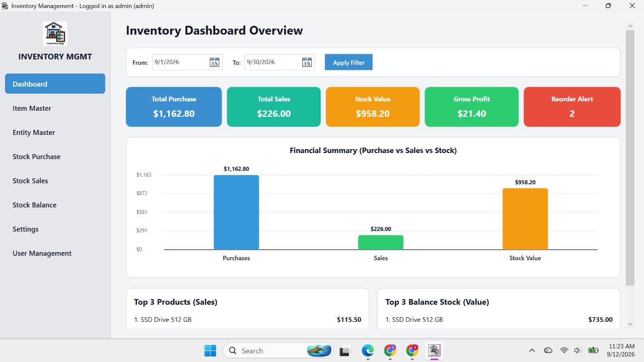Click the green Sales bar in chart
Screen dimensions: 644x362
381,242
